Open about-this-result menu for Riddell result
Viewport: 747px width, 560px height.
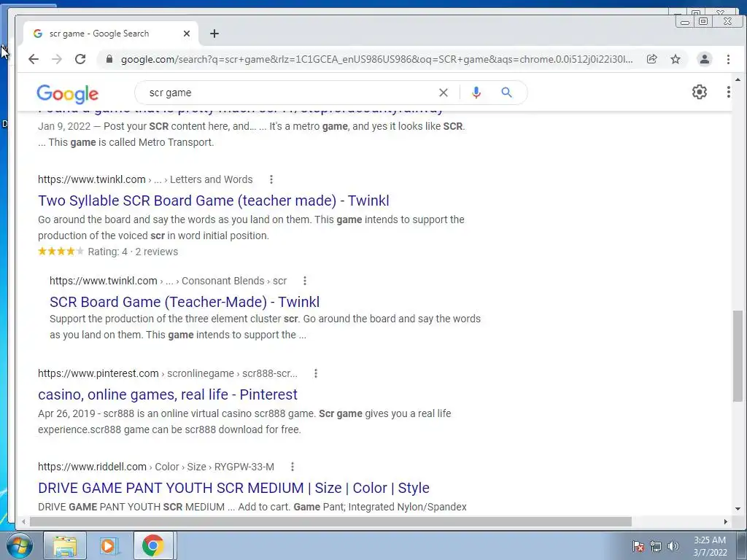293,467
